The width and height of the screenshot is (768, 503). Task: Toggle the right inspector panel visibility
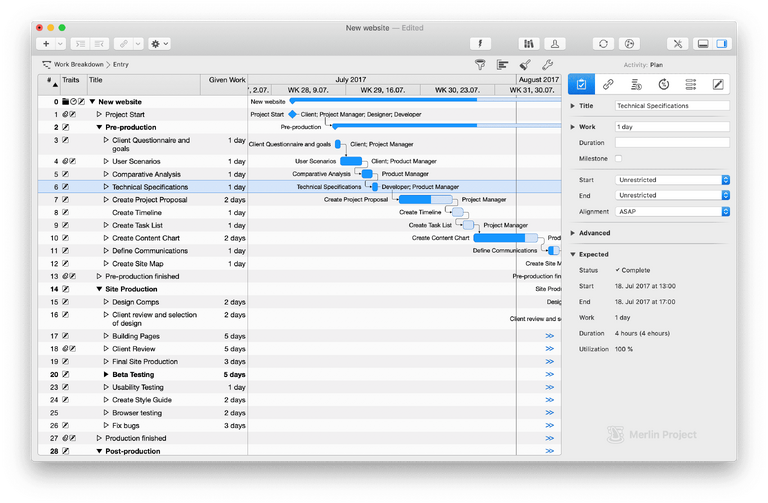tap(723, 44)
